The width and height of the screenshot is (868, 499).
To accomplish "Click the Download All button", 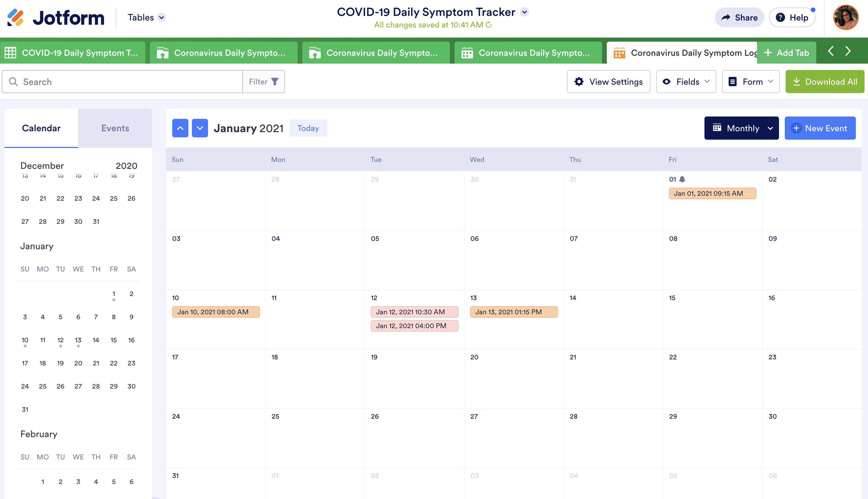I will tap(824, 82).
